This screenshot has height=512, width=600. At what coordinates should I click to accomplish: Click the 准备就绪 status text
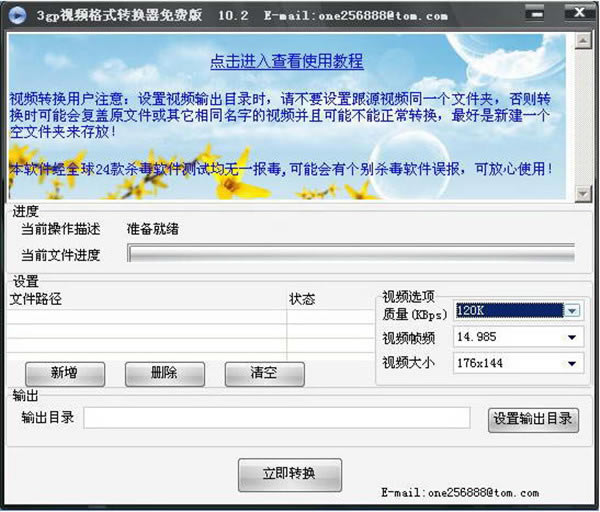click(153, 229)
